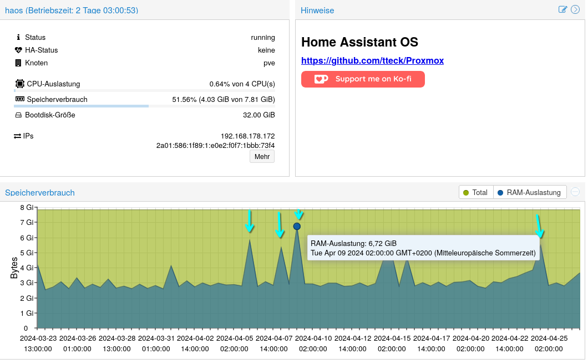Click the x-axis date label 2024-03-23

click(38, 338)
